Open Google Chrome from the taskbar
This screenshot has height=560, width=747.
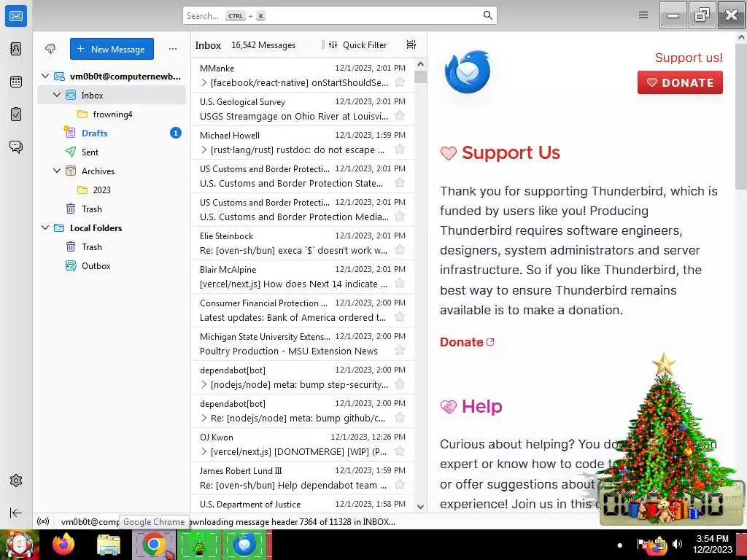click(x=154, y=545)
